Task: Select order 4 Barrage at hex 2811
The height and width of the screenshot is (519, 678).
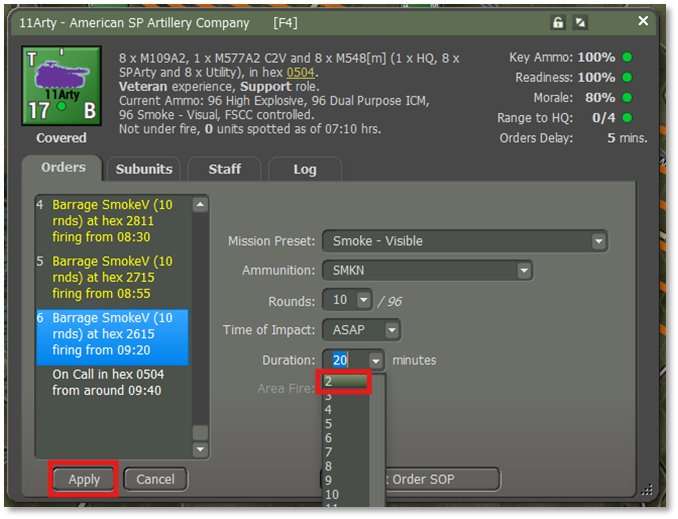Action: [112, 221]
